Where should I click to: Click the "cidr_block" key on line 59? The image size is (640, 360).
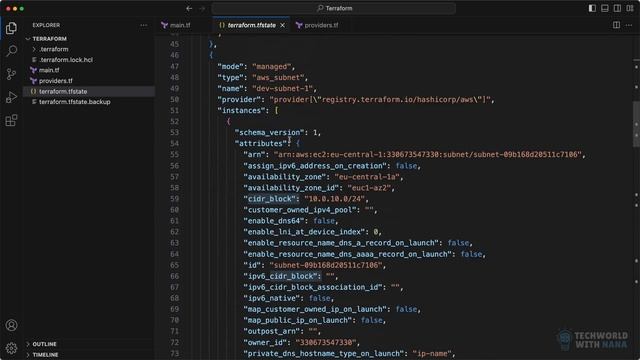coord(271,199)
